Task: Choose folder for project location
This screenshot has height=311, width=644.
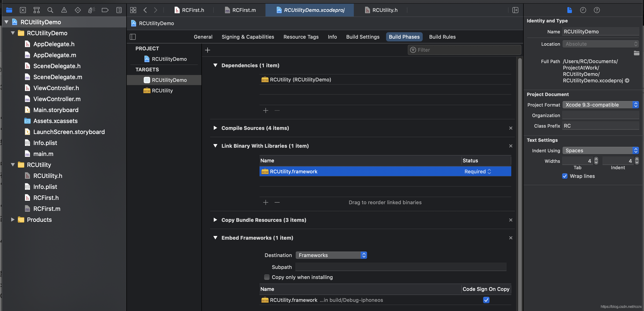Action: pos(636,53)
